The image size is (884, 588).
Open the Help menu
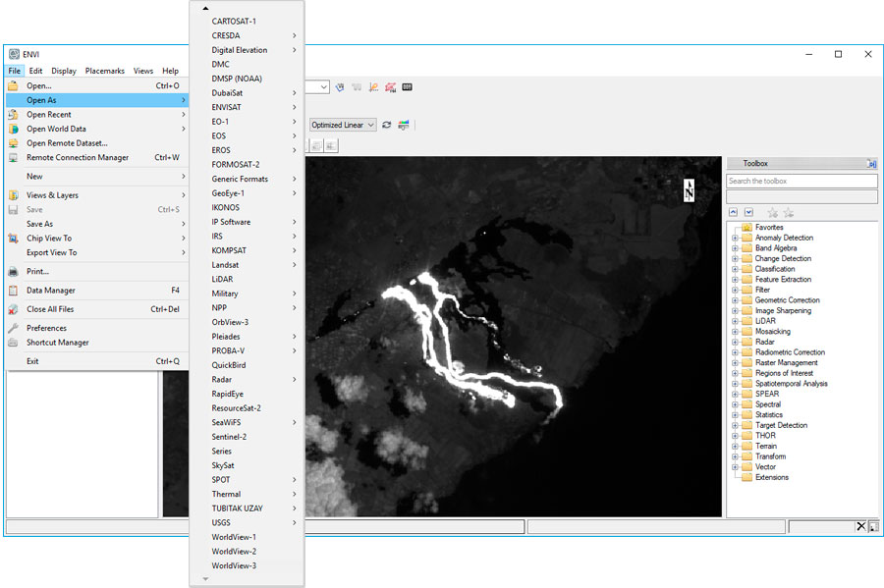(170, 71)
